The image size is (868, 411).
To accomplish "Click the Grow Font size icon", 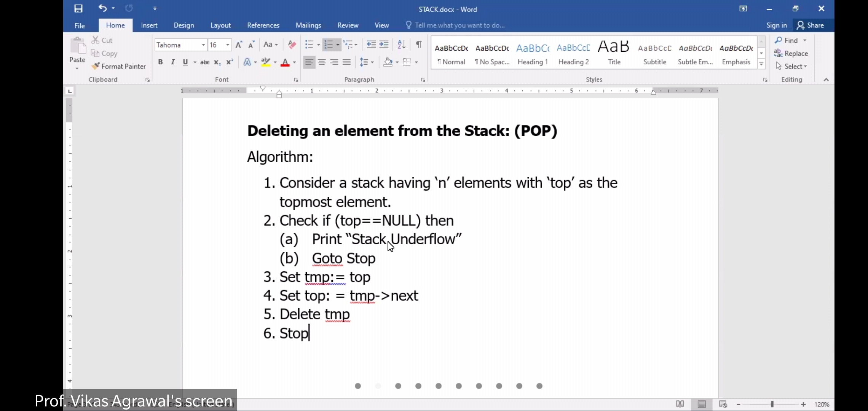I will click(239, 45).
